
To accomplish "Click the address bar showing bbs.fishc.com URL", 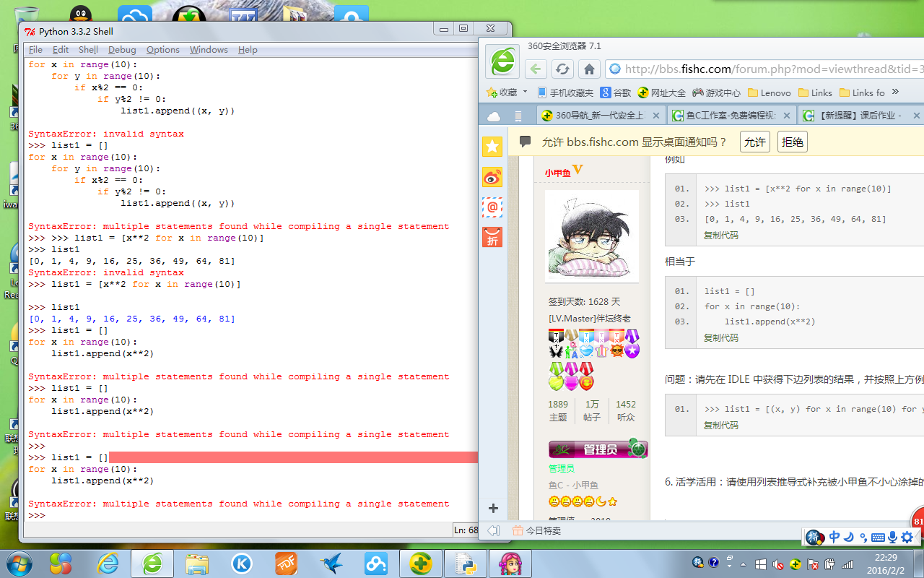I will point(758,69).
